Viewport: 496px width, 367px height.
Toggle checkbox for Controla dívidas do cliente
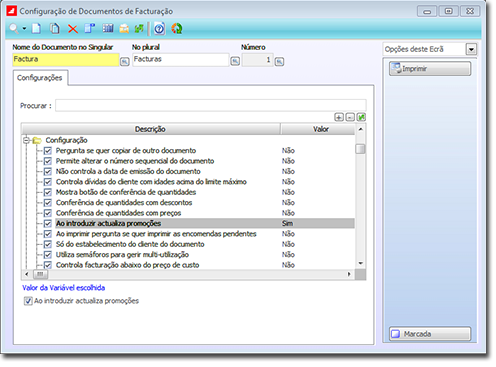pos(48,182)
